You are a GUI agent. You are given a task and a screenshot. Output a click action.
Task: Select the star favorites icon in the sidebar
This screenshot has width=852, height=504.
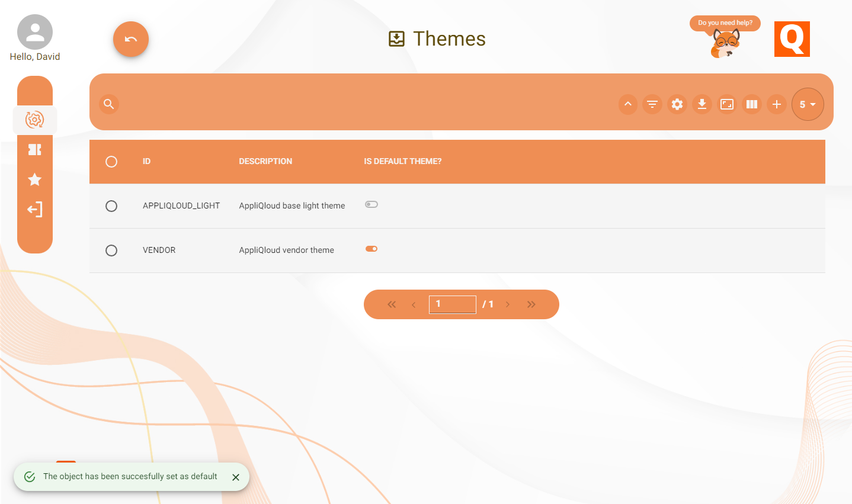point(34,179)
